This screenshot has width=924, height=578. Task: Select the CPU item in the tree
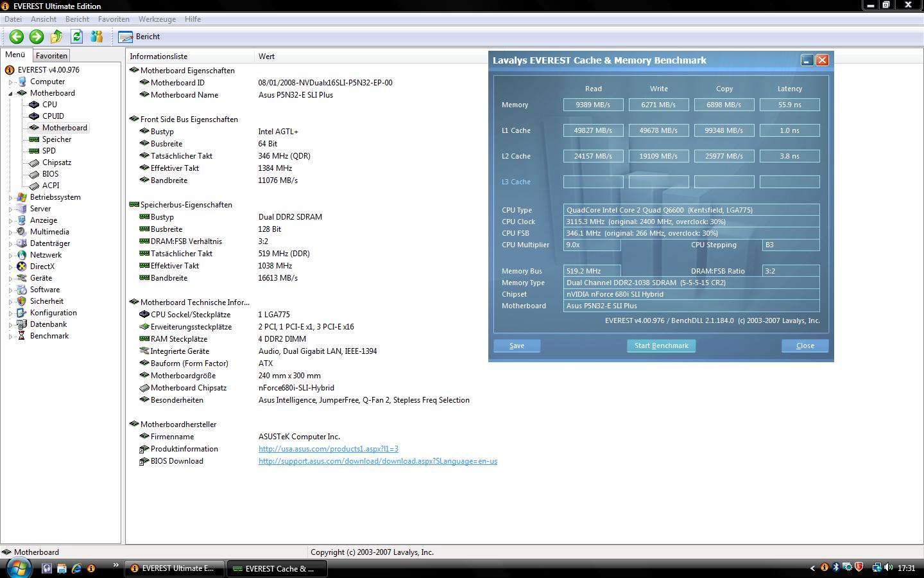[x=49, y=105]
